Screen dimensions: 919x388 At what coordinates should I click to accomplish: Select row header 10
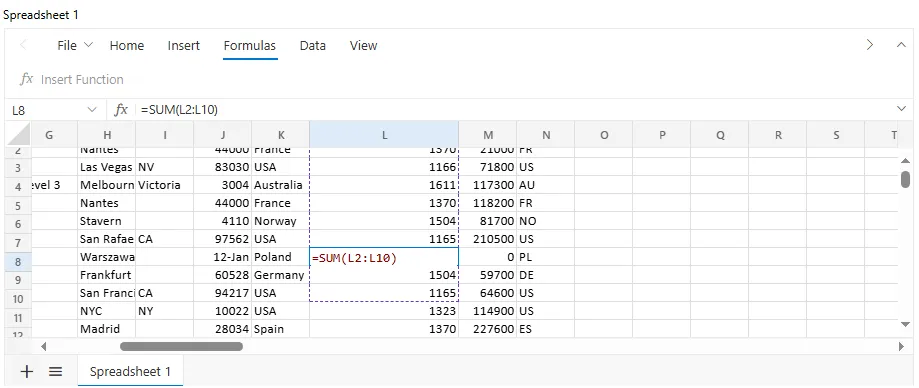tap(18, 298)
